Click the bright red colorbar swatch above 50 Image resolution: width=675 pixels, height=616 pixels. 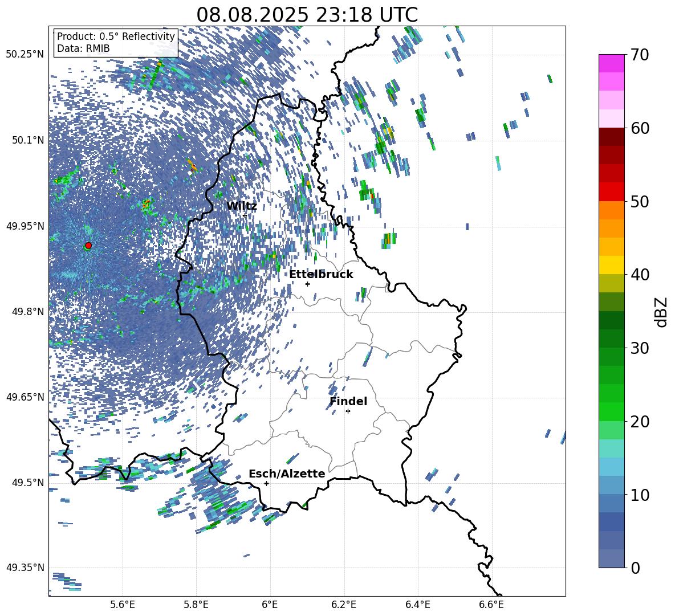coord(611,191)
